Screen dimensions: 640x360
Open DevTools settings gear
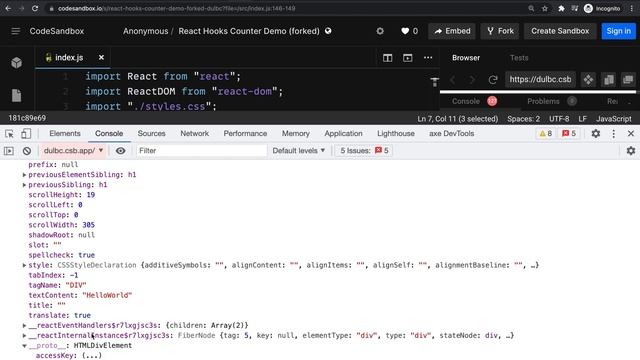pyautogui.click(x=596, y=133)
